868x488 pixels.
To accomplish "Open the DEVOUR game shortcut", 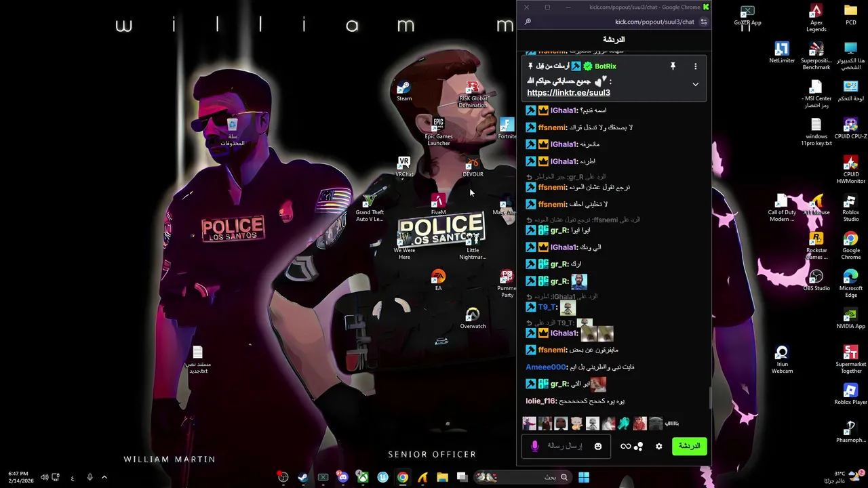I will (473, 167).
